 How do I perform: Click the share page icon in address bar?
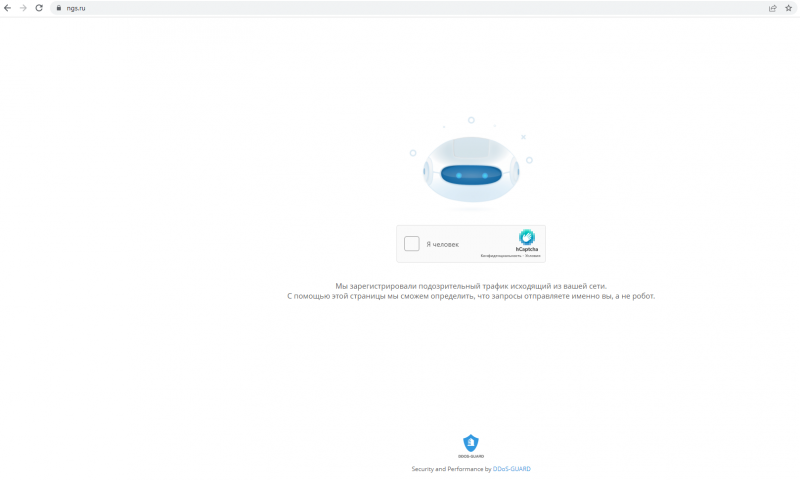point(772,8)
